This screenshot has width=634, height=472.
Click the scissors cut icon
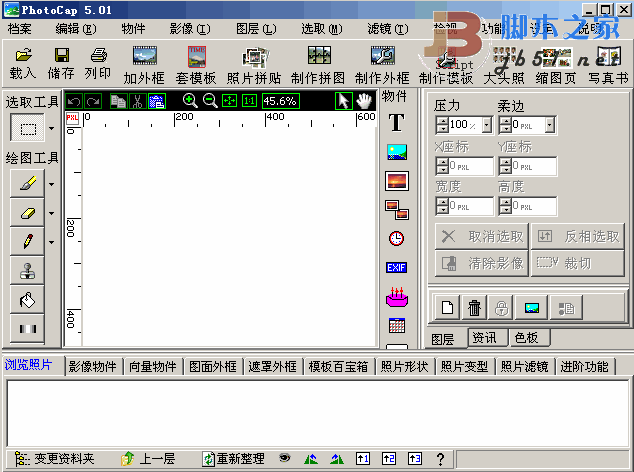point(138,101)
